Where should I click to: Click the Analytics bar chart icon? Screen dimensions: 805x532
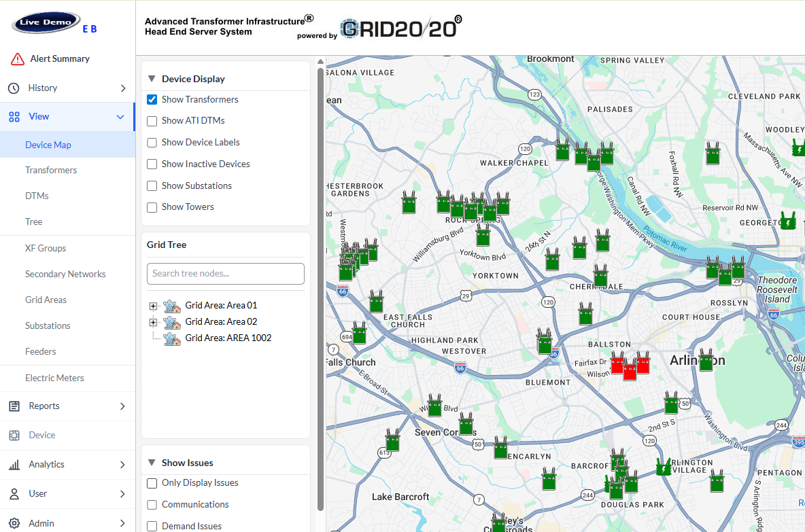pyautogui.click(x=14, y=465)
